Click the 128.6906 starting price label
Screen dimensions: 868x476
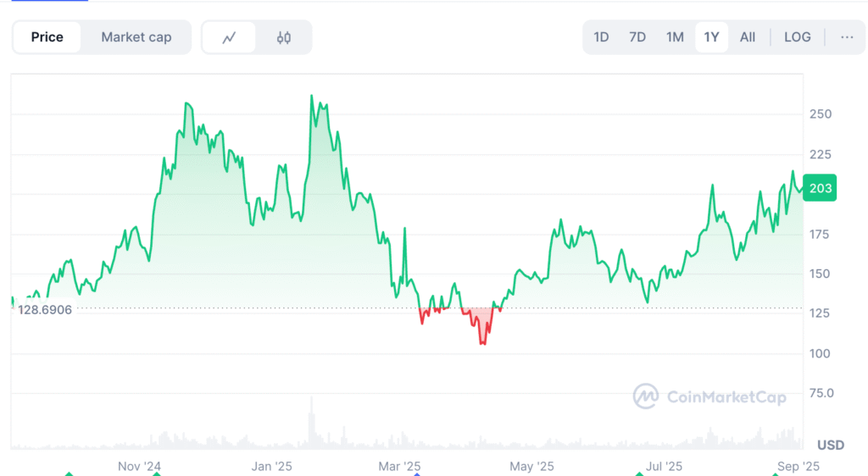pyautogui.click(x=45, y=309)
